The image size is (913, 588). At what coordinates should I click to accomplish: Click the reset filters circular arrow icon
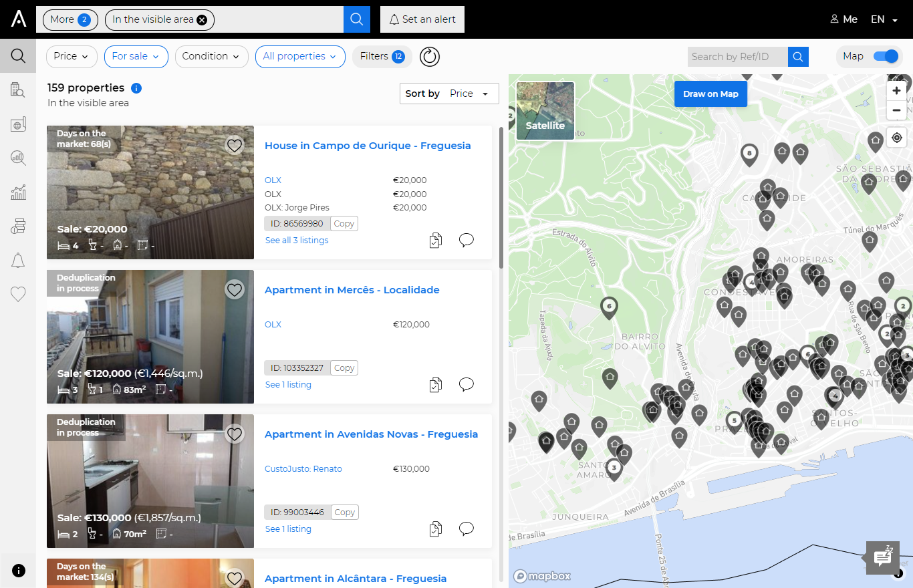[430, 57]
